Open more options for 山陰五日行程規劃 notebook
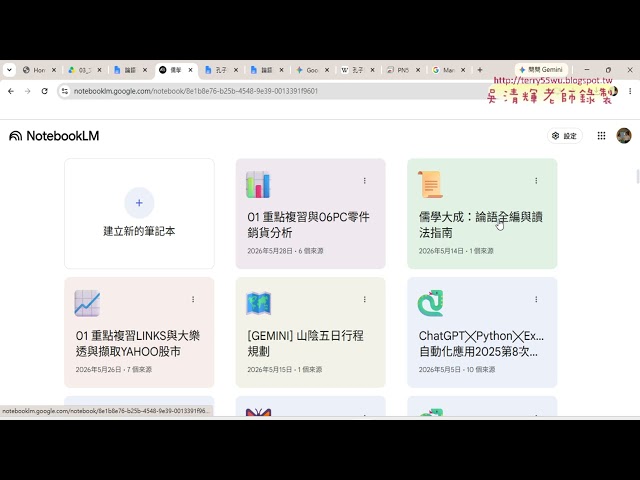Viewport: 640px width, 480px height. [x=364, y=299]
